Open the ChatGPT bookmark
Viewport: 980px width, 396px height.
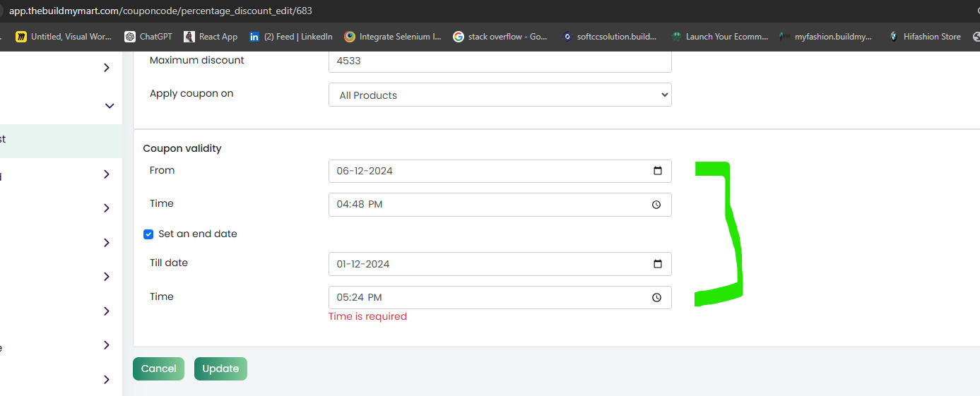click(x=148, y=37)
